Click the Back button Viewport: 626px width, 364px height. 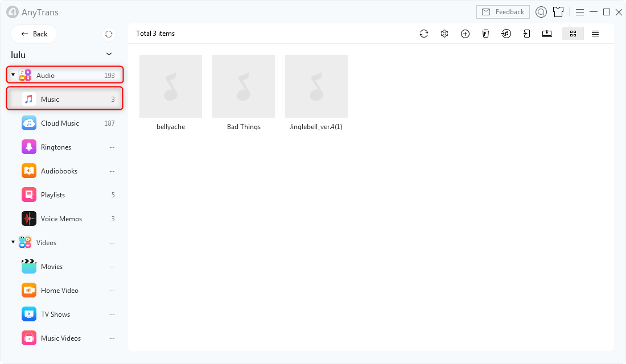pos(34,34)
